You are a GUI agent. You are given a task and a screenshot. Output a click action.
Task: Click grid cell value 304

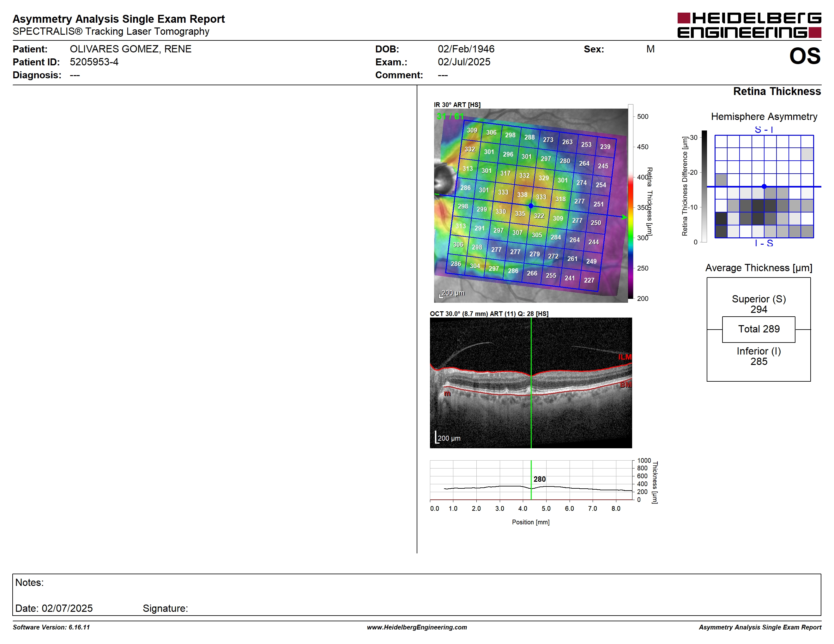[475, 266]
